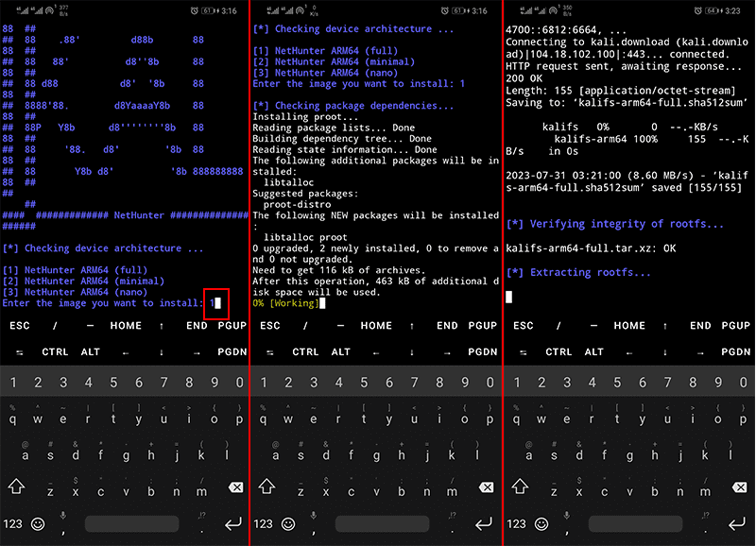Tap '[*] Extracting rootfs...' line
The width and height of the screenshot is (756, 546).
(x=578, y=273)
